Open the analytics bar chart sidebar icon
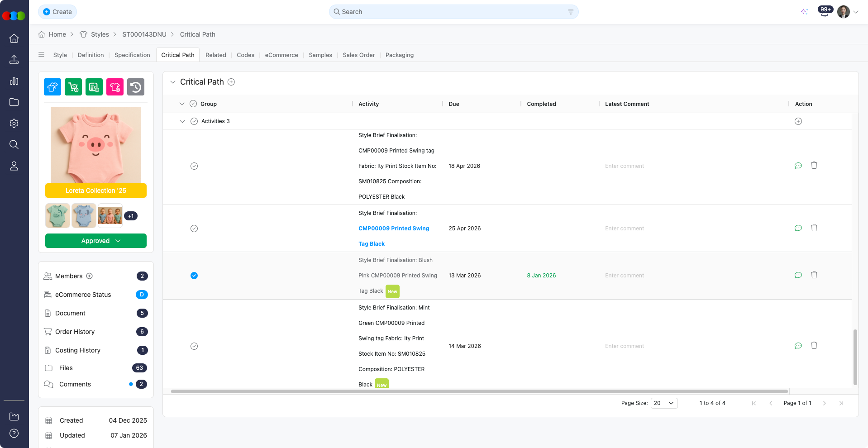 14,81
